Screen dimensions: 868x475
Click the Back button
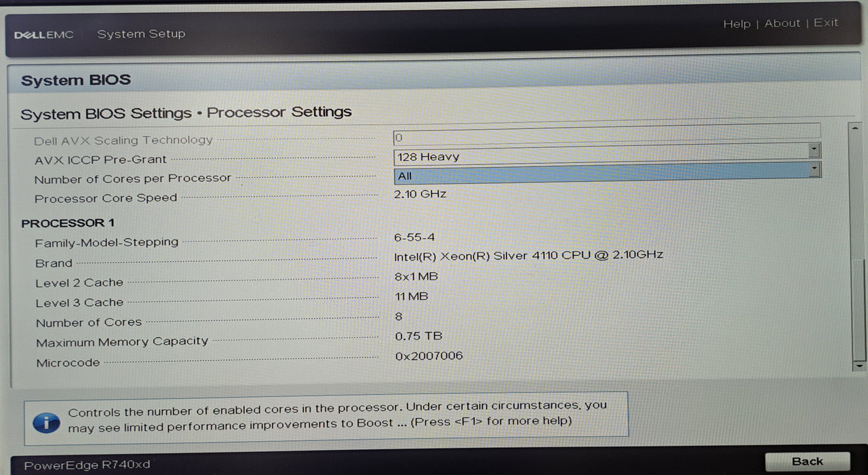(x=807, y=461)
